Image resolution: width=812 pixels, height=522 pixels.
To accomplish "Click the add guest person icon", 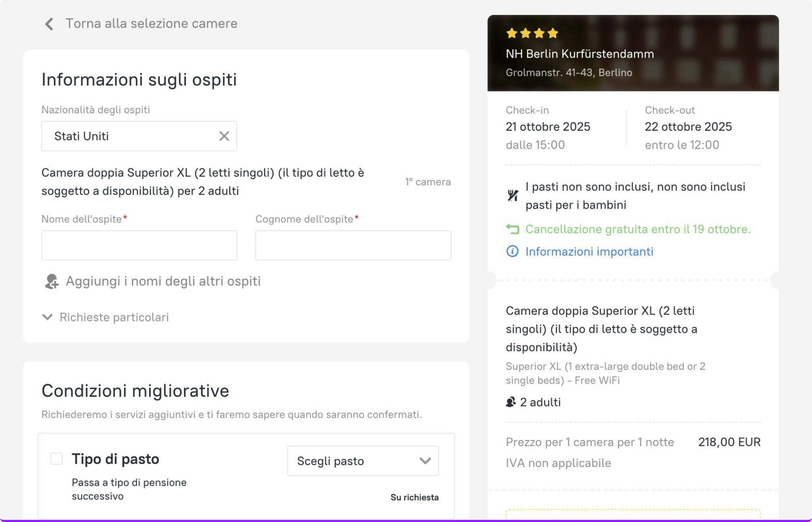I will click(51, 281).
